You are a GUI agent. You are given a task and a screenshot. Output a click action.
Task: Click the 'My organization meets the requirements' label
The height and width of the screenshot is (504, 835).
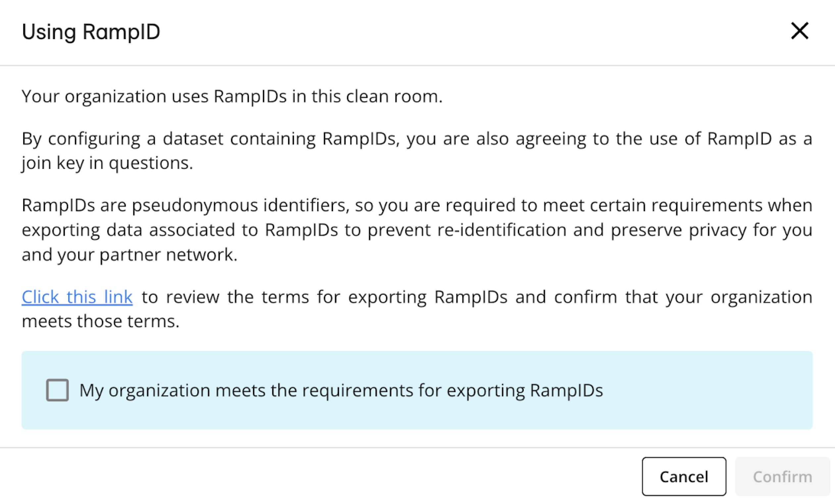341,390
